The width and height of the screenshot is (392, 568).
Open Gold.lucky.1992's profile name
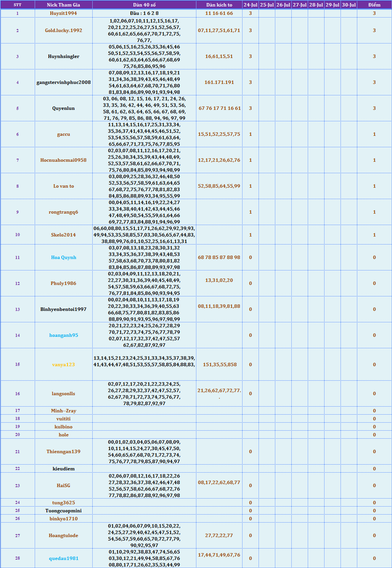click(63, 31)
